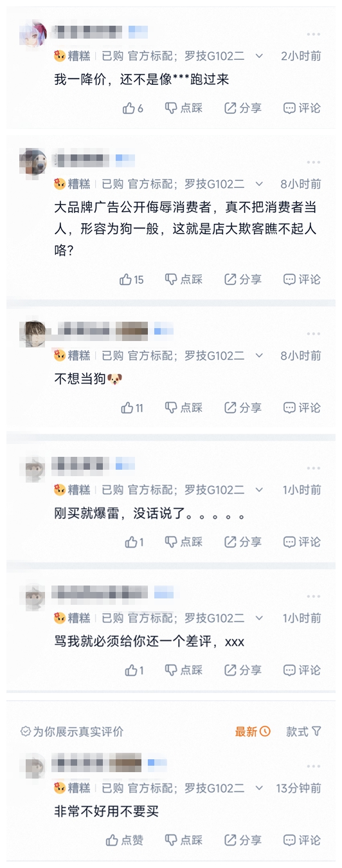Sort reviews by 最新
Image resolution: width=342 pixels, height=868 pixels.
(x=253, y=732)
